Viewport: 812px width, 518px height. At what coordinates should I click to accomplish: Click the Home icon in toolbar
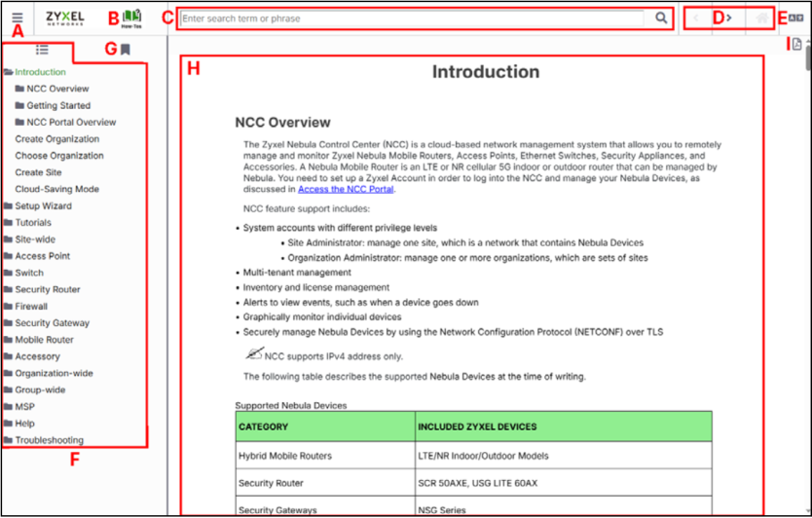tap(761, 18)
